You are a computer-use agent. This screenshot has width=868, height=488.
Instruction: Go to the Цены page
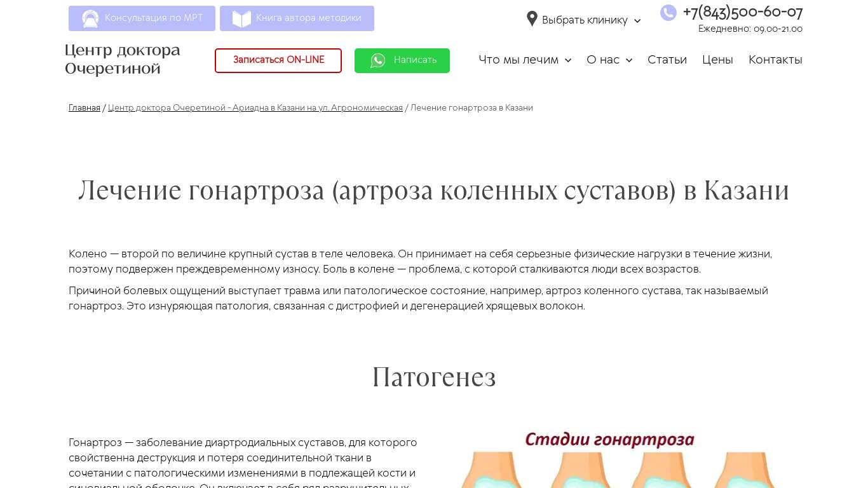(x=717, y=60)
